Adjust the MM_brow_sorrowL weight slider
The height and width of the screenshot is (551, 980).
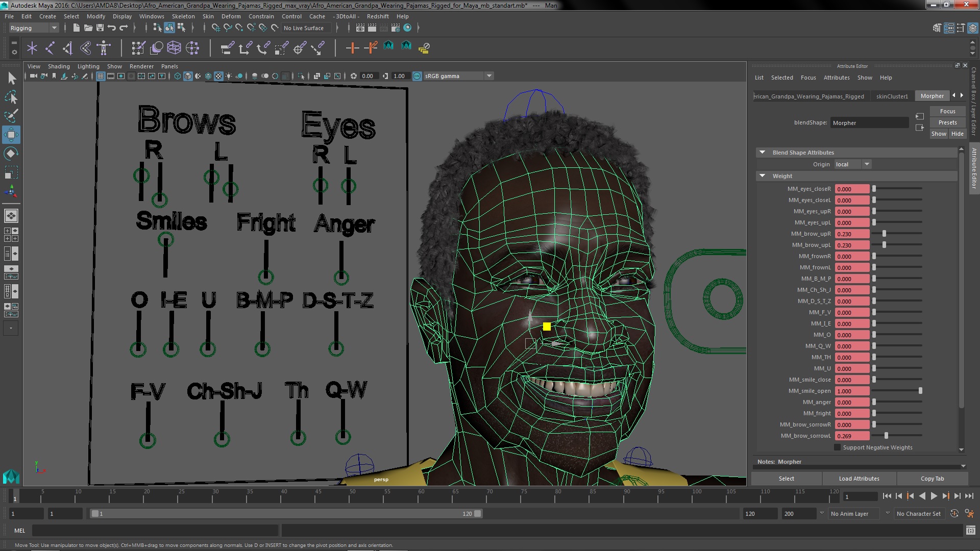(886, 436)
